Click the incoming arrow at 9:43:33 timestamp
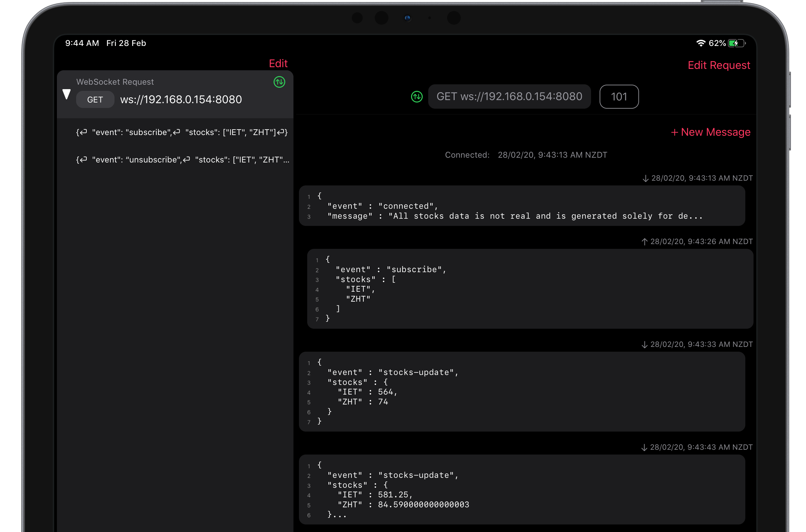Viewport: 806px width, 532px height. pos(644,345)
